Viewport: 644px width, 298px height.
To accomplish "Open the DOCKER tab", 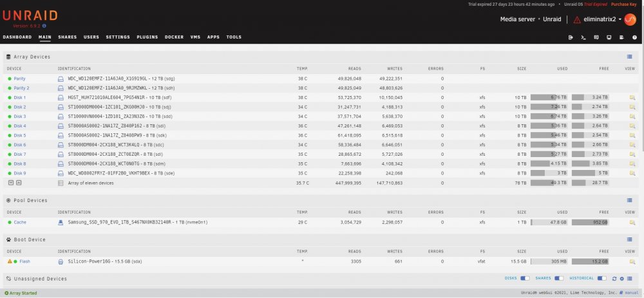I will point(174,37).
